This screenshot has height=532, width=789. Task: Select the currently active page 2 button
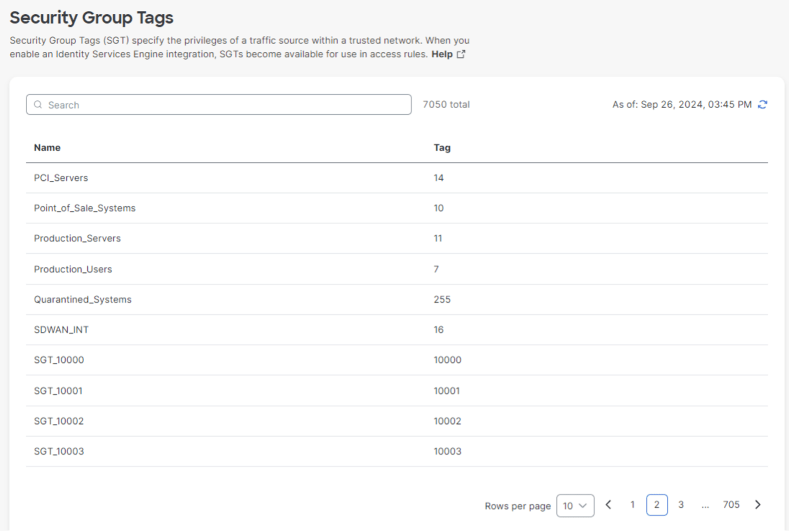click(657, 504)
